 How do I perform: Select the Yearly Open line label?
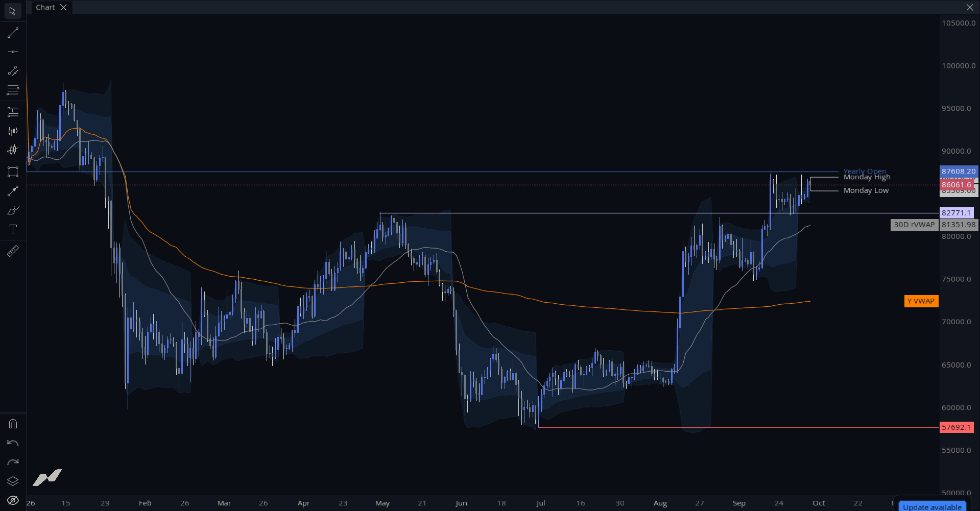tap(865, 171)
